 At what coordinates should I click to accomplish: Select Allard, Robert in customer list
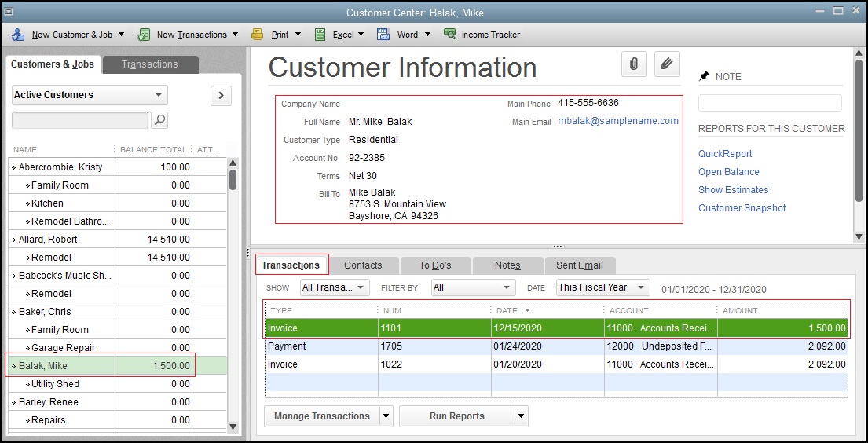click(x=48, y=240)
